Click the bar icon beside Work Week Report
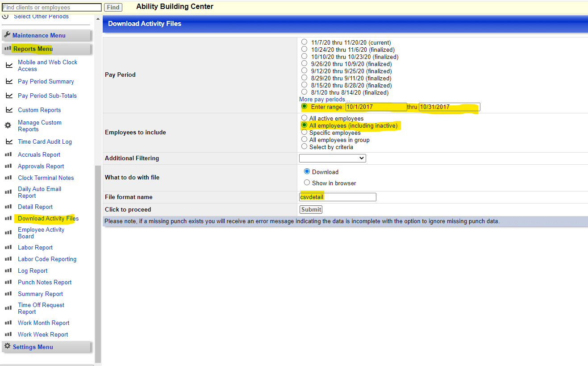 pyautogui.click(x=8, y=334)
